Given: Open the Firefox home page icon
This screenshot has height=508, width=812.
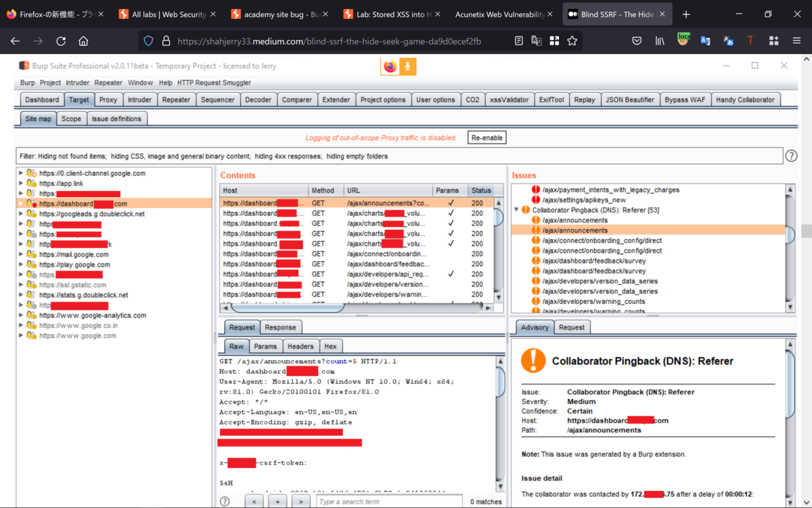Looking at the screenshot, I should [x=83, y=41].
